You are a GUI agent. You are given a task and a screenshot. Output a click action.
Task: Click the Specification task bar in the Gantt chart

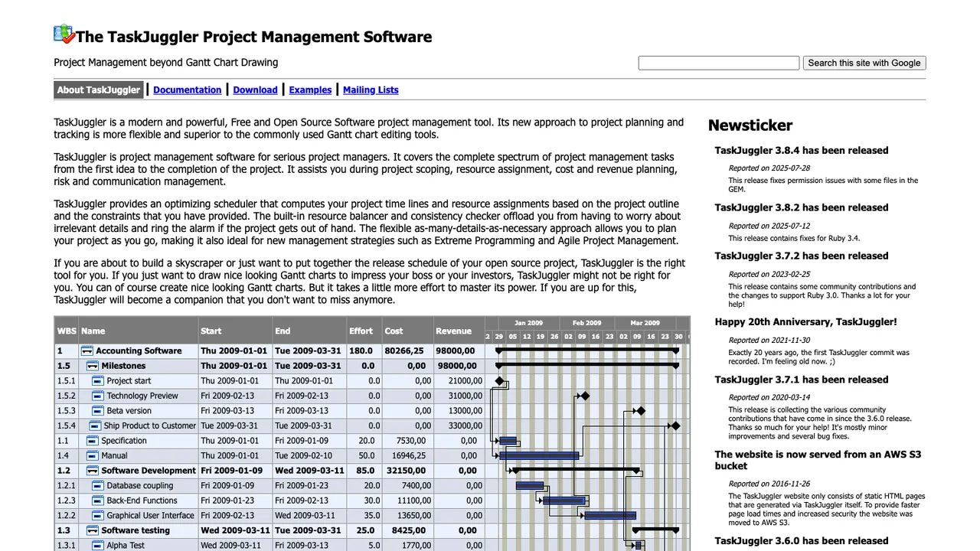[508, 441]
